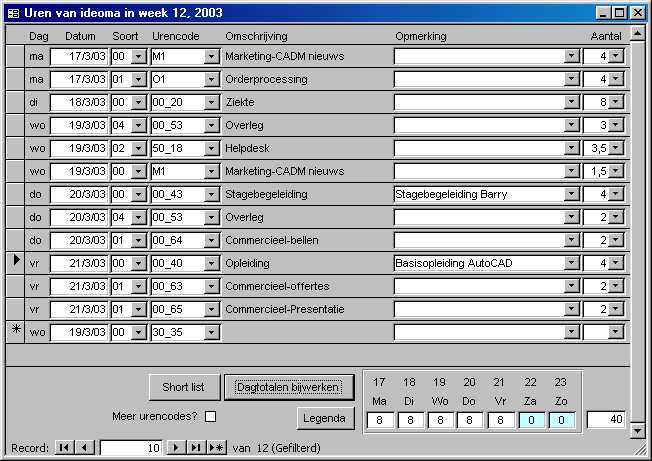
Task: Open Opmerking dropdown for Opleiding row
Action: coord(572,263)
